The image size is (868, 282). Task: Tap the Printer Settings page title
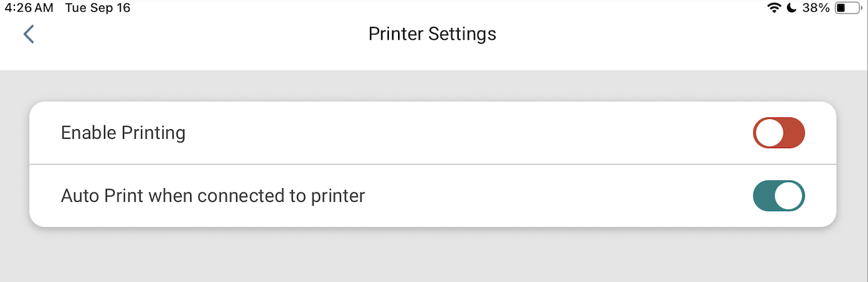(x=432, y=34)
